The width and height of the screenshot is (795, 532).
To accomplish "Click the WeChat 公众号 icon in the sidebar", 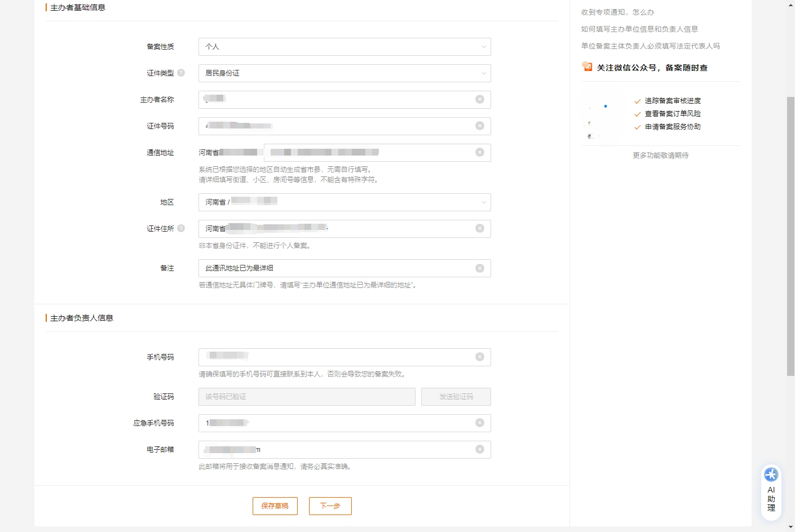I will pyautogui.click(x=586, y=66).
